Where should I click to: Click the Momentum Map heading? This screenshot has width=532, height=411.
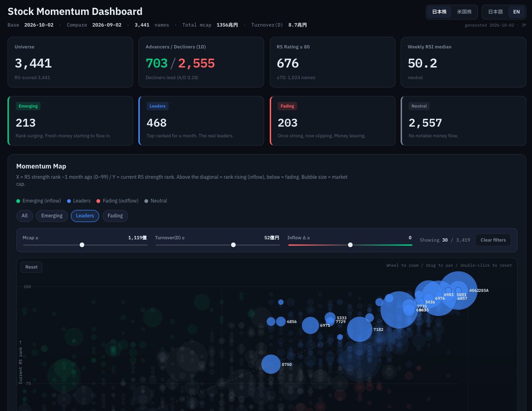click(x=41, y=166)
